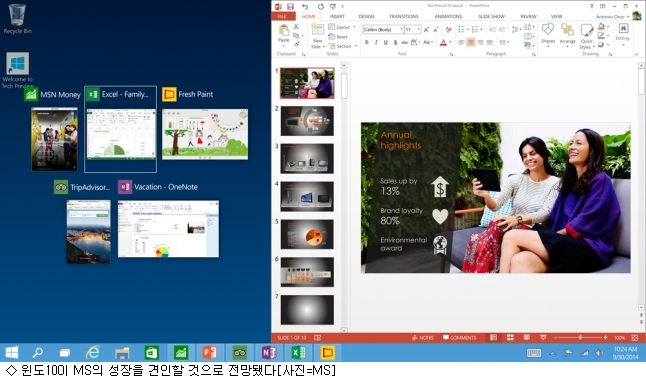Switch to the INSERT tab

click(x=337, y=16)
